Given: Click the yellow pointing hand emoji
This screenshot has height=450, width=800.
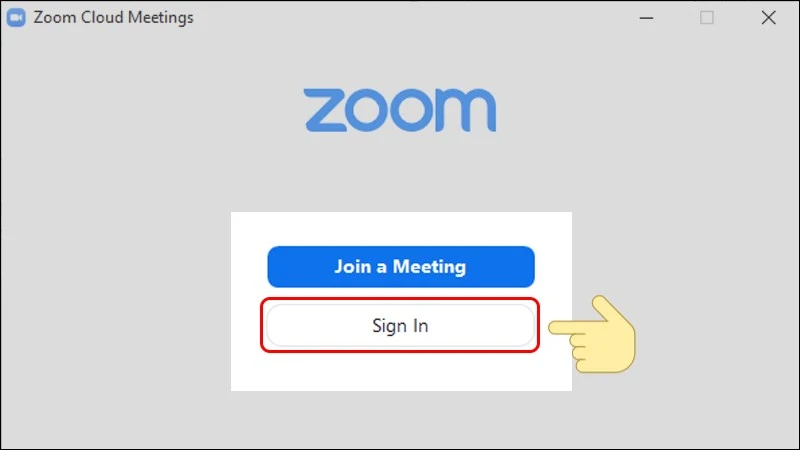Looking at the screenshot, I should tap(592, 335).
